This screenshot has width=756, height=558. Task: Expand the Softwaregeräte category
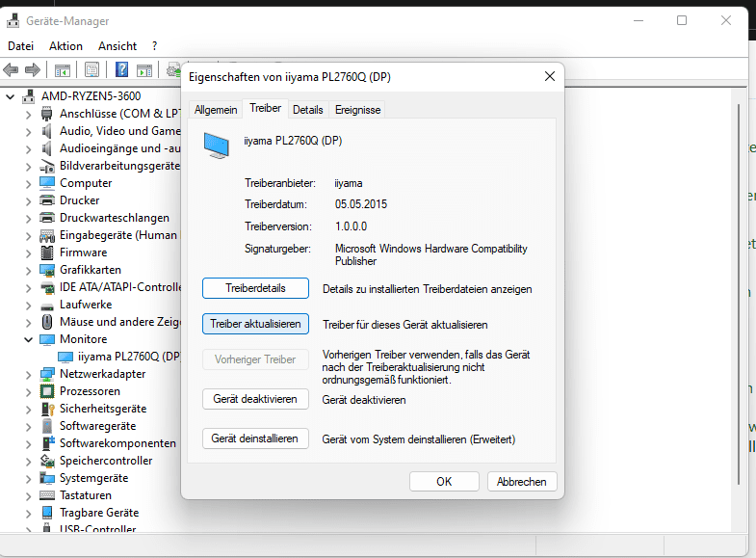(x=29, y=427)
